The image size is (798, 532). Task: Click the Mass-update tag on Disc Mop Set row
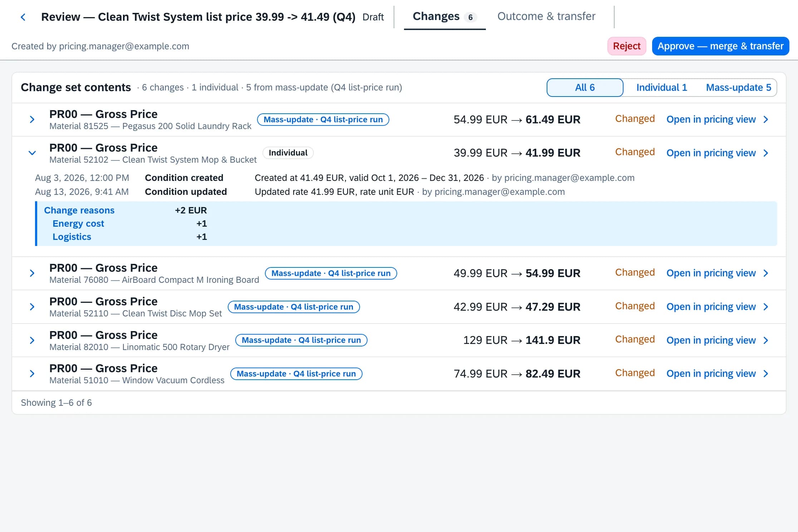coord(294,307)
